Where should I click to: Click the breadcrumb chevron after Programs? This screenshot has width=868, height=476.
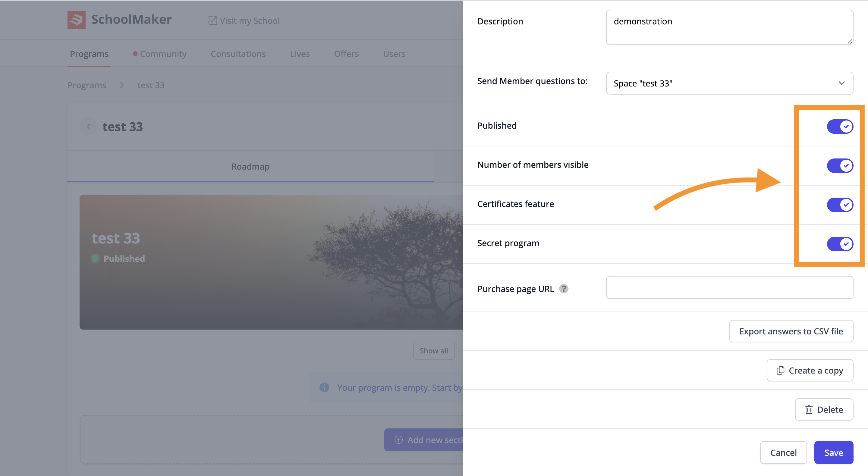coord(122,85)
